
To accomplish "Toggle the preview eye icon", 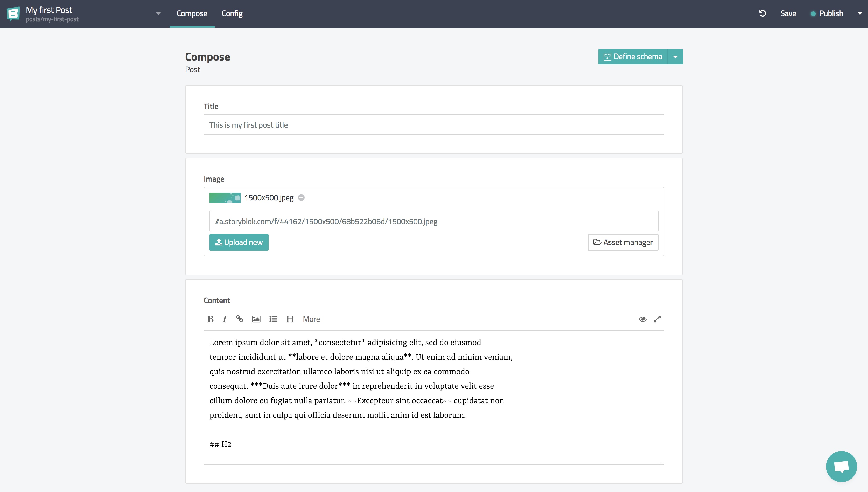I will pos(643,319).
